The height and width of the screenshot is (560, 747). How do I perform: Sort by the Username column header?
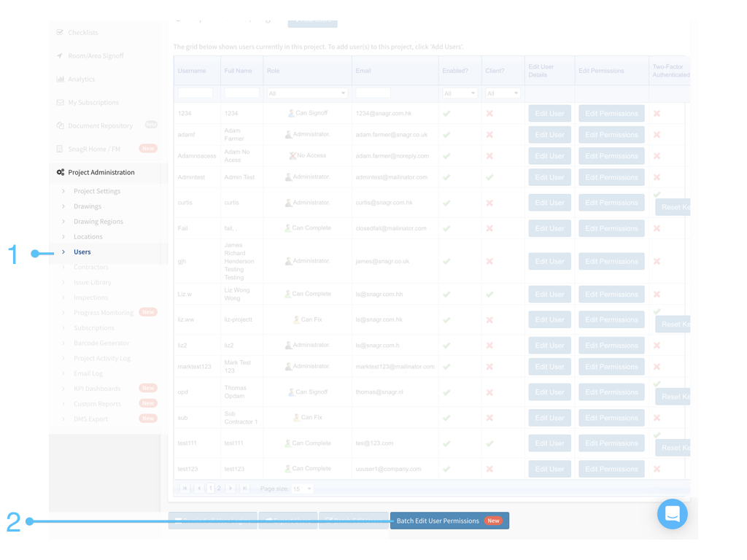point(192,71)
